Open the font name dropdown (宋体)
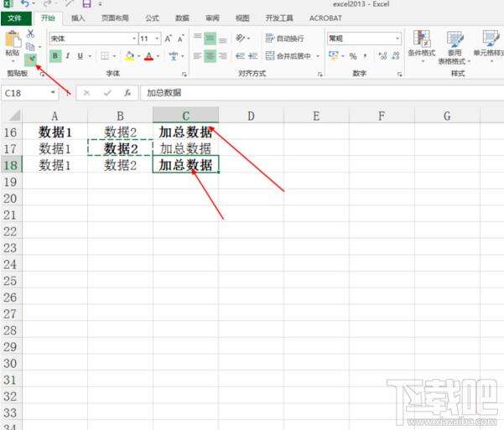The image size is (504, 430). click(133, 39)
